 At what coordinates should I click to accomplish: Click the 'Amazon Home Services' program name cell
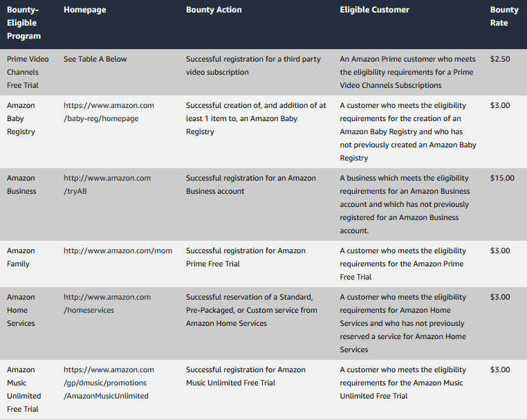pyautogui.click(x=21, y=310)
